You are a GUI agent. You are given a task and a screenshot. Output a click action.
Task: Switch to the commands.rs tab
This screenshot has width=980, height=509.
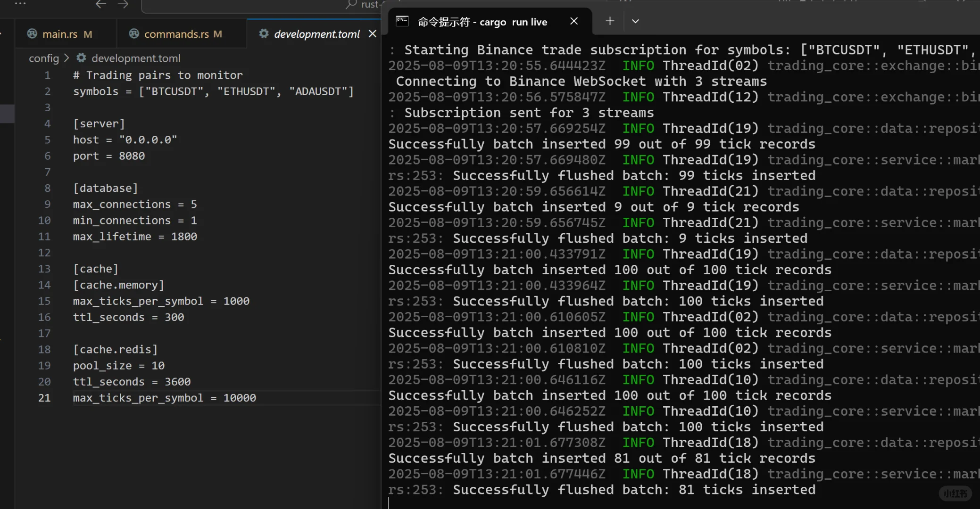(x=176, y=34)
